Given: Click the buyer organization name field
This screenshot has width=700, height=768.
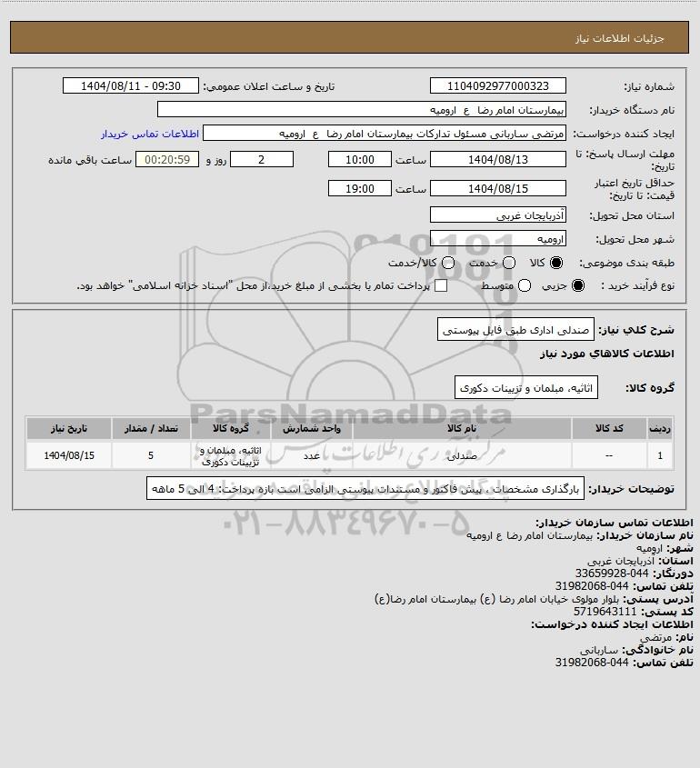Looking at the screenshot, I should pos(362,110).
